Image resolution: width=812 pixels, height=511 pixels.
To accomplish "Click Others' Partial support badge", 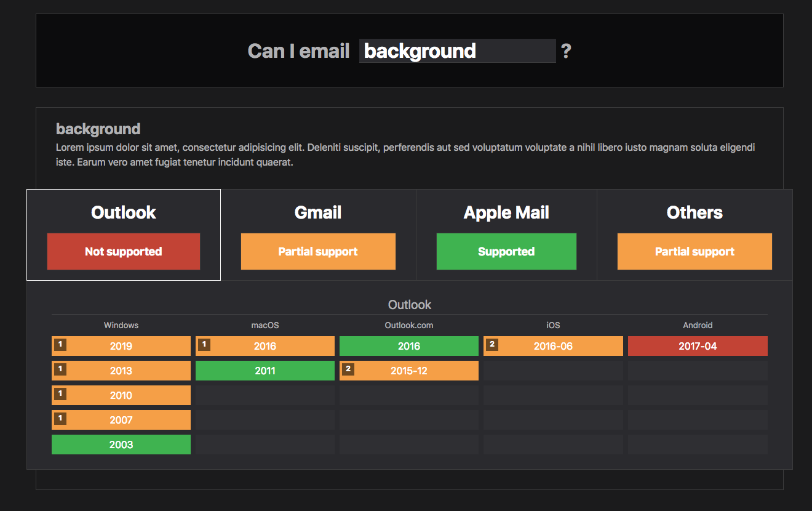I will coord(695,251).
